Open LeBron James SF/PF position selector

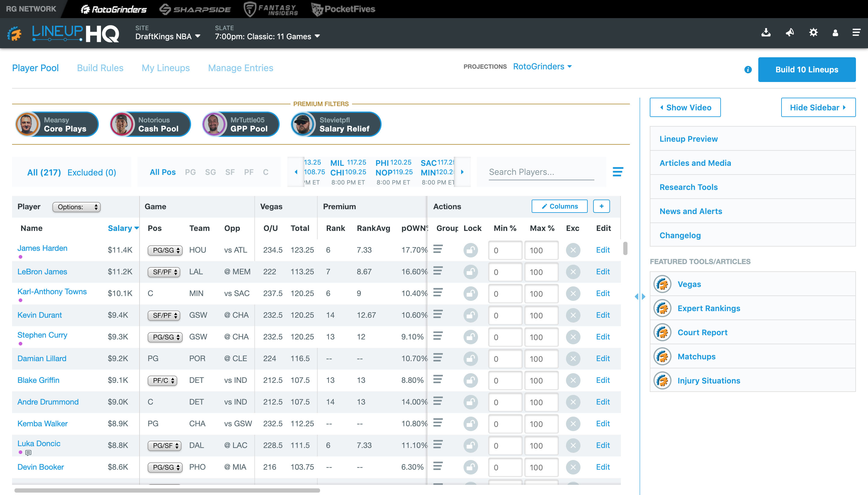point(164,272)
